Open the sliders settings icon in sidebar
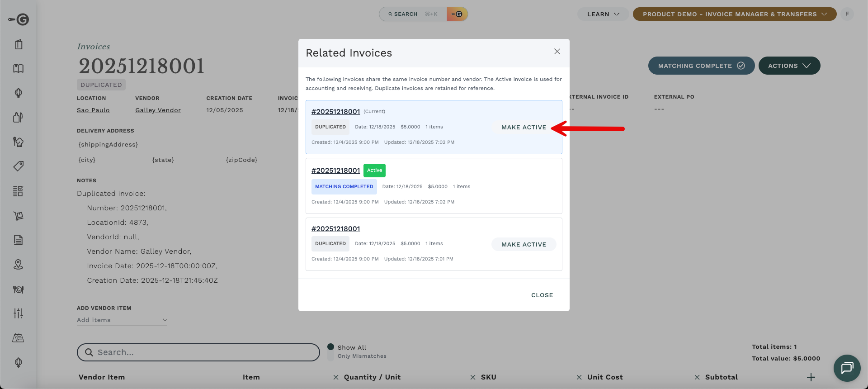This screenshot has width=868, height=389. coord(18,313)
